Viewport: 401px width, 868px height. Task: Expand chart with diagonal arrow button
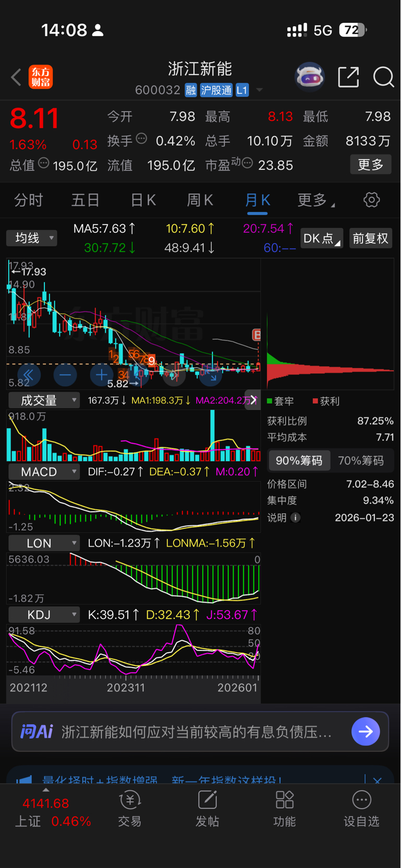pyautogui.click(x=211, y=374)
